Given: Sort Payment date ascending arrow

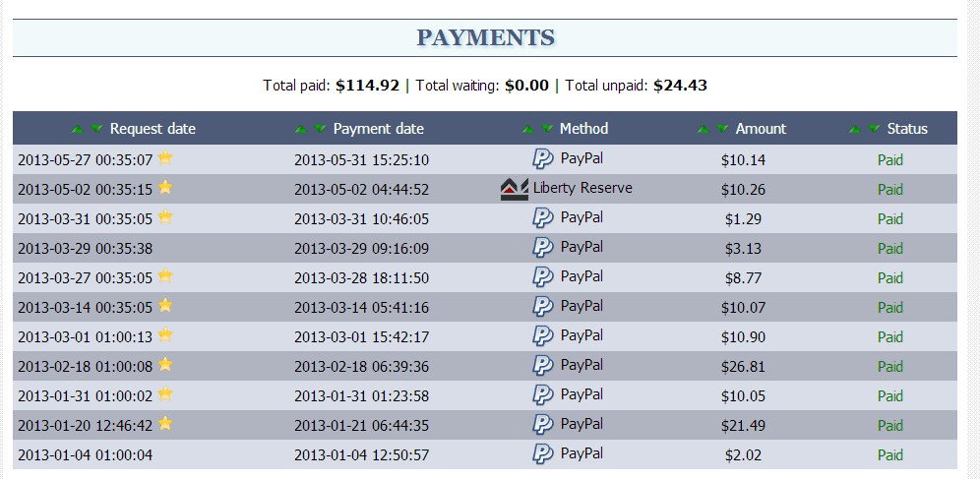Looking at the screenshot, I should point(301,129).
